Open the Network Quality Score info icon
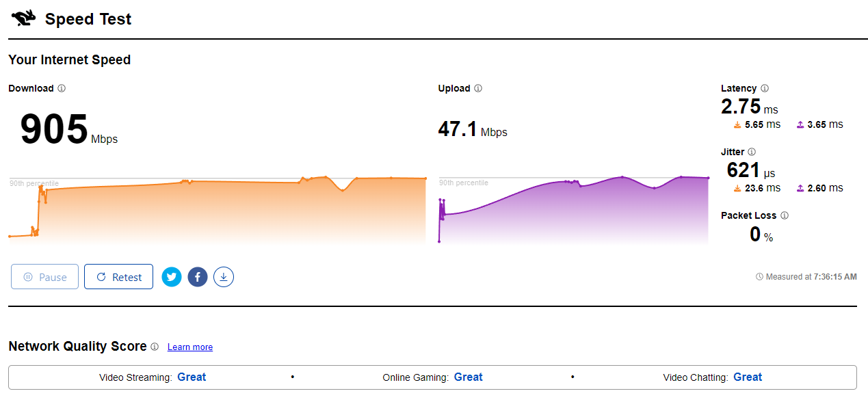 click(155, 347)
